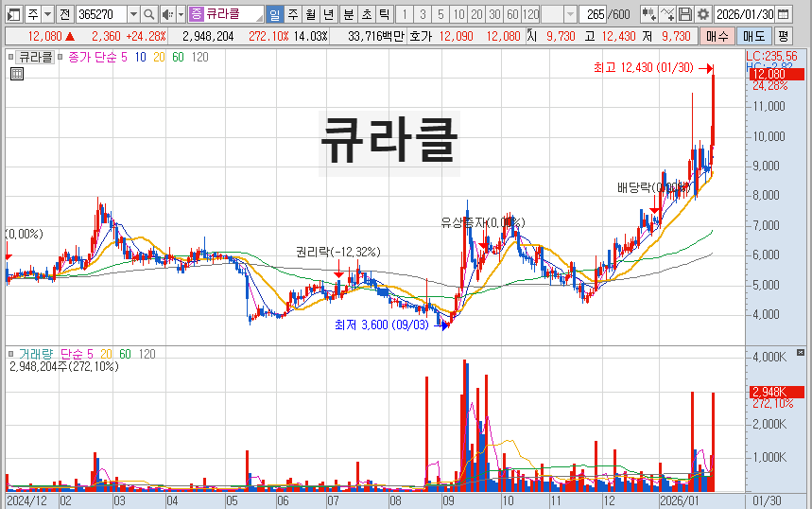Click the candle count field 265
812x509 pixels.
[595, 14]
